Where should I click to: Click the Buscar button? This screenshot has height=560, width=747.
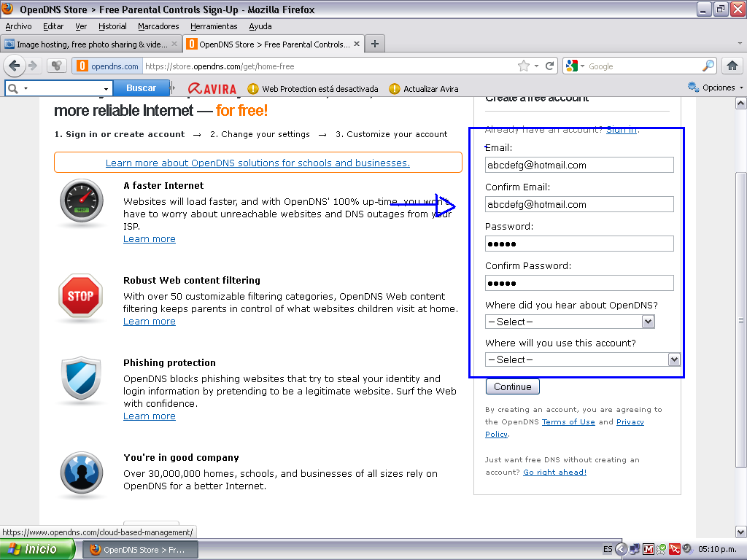(x=141, y=88)
